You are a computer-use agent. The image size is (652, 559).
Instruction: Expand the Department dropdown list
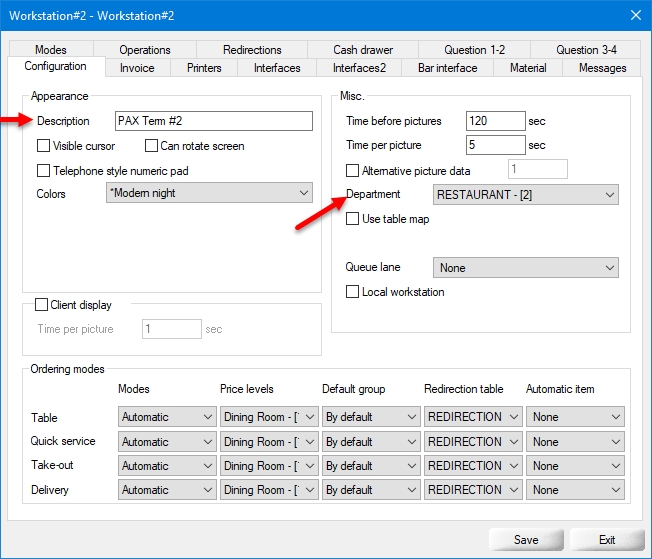click(525, 195)
